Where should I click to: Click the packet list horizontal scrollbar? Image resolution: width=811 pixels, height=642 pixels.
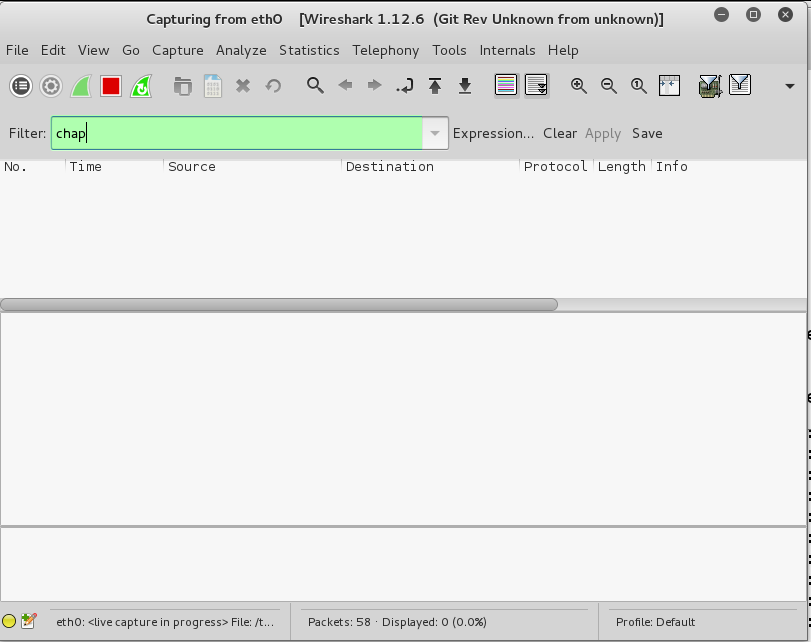279,305
